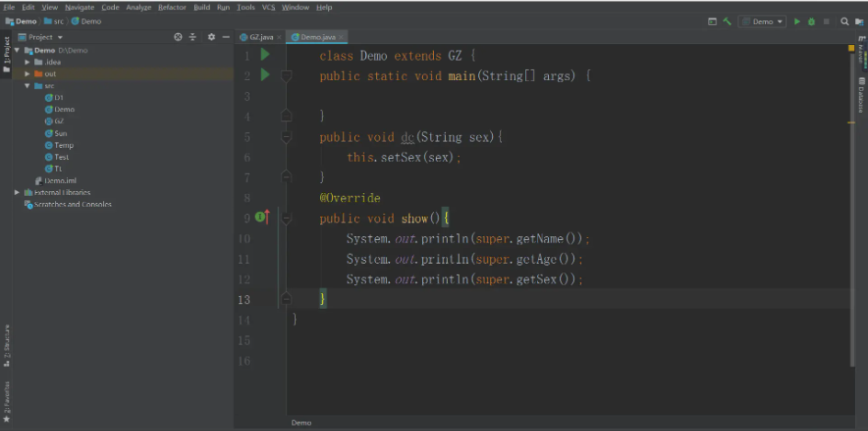
Task: Click the src breadcrumb in navigation bar
Action: tap(53, 21)
